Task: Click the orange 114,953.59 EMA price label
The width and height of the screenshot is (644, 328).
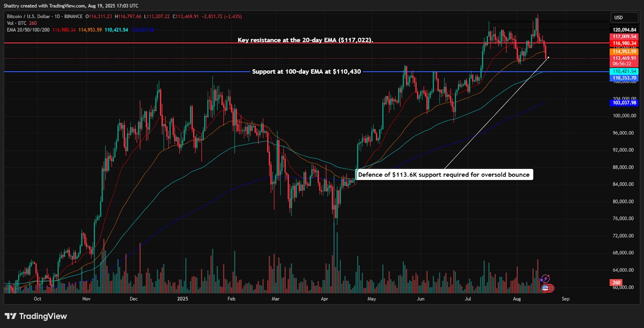Action: pyautogui.click(x=624, y=51)
